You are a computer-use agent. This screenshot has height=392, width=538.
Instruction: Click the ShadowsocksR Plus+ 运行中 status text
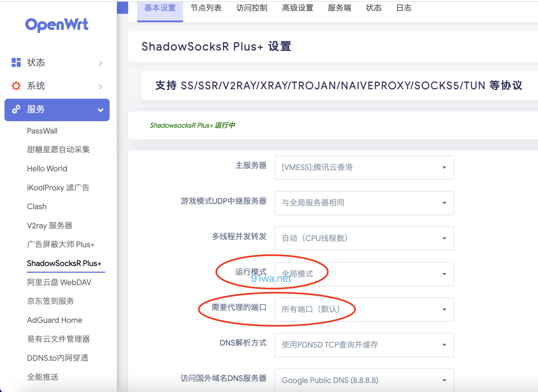[x=192, y=125]
